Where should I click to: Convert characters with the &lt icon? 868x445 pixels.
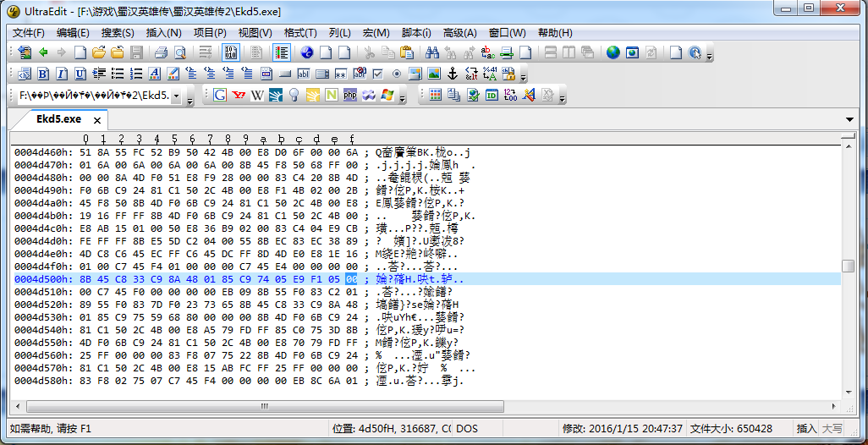point(471,74)
